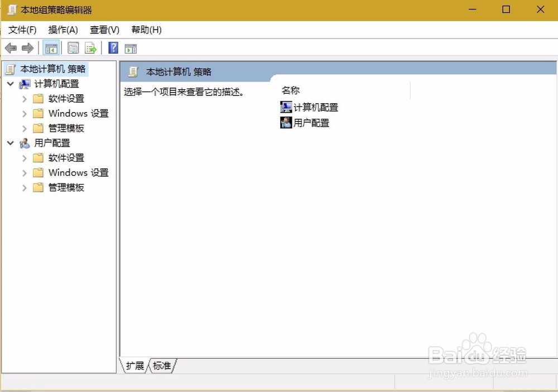This screenshot has height=392, width=558.
Task: Minimize the 本地组策略编辑器 window
Action: pyautogui.click(x=473, y=9)
